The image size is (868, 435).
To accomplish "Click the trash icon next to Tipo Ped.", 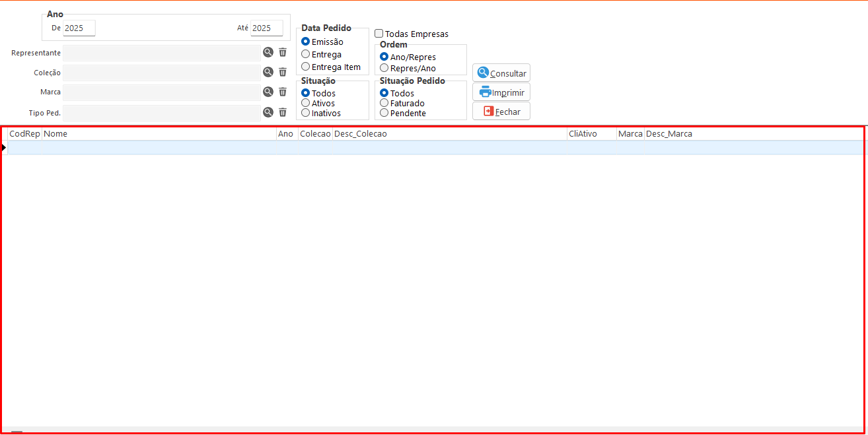I will tap(283, 112).
